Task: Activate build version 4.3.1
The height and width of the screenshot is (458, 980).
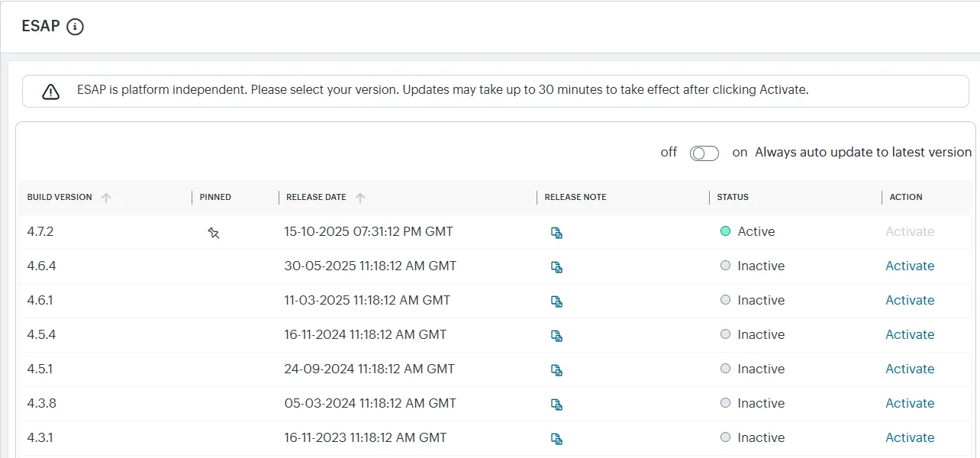Action: point(910,437)
